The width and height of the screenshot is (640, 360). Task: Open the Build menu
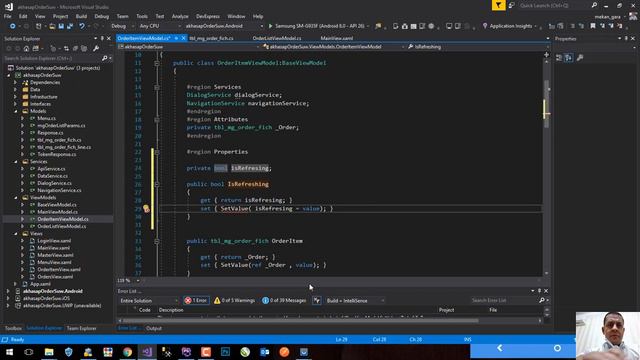pos(81,16)
